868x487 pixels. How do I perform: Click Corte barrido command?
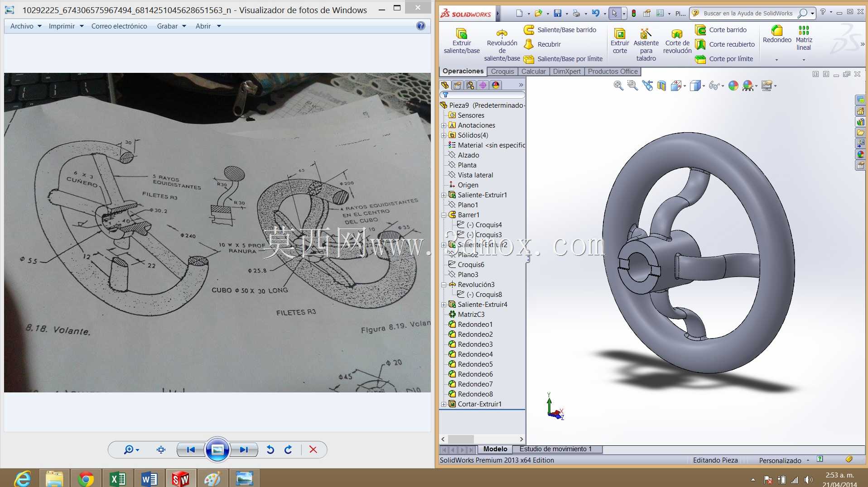[x=721, y=30]
